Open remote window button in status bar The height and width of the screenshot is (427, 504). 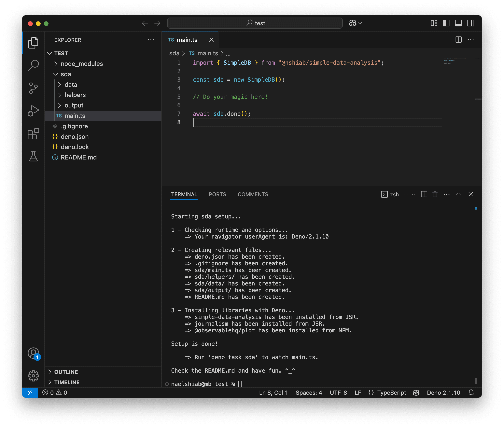(30, 393)
